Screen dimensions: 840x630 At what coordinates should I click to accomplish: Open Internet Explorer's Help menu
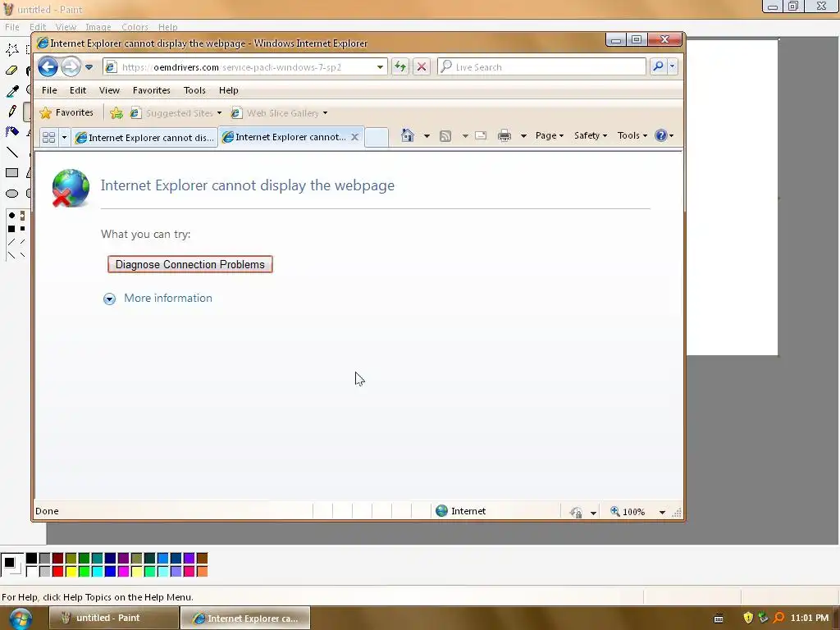coord(229,90)
